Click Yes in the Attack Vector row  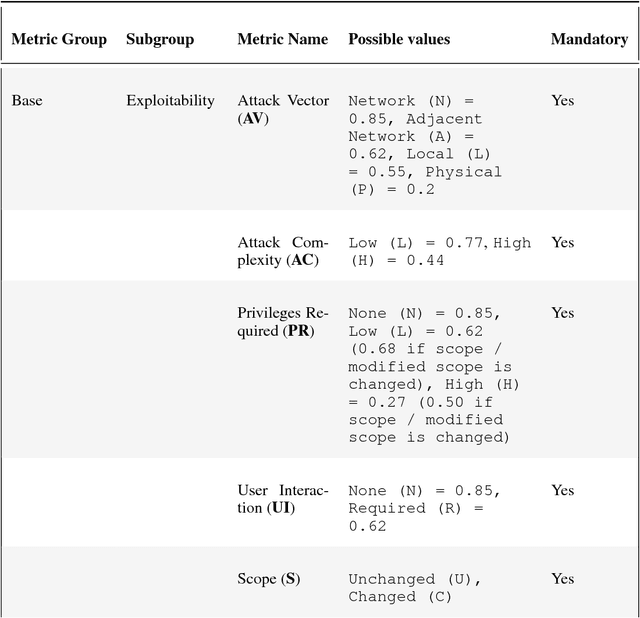coord(563,100)
